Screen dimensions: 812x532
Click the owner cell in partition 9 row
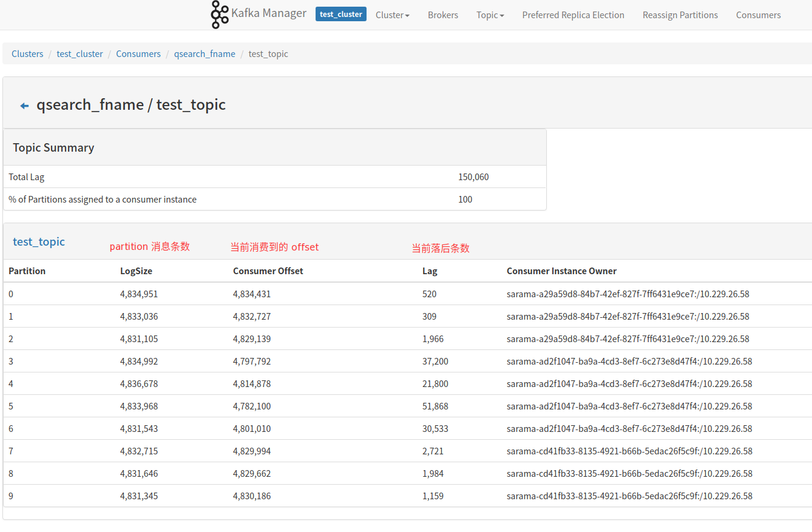[629, 496]
